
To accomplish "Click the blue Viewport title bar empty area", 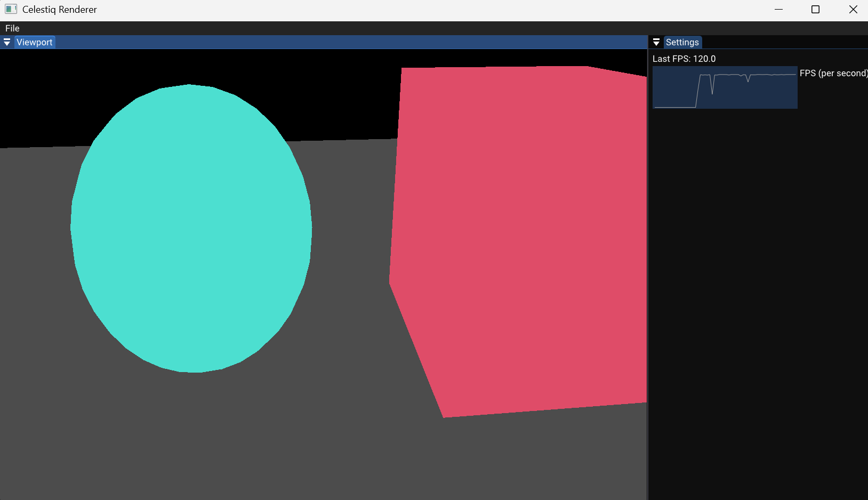I will point(347,42).
